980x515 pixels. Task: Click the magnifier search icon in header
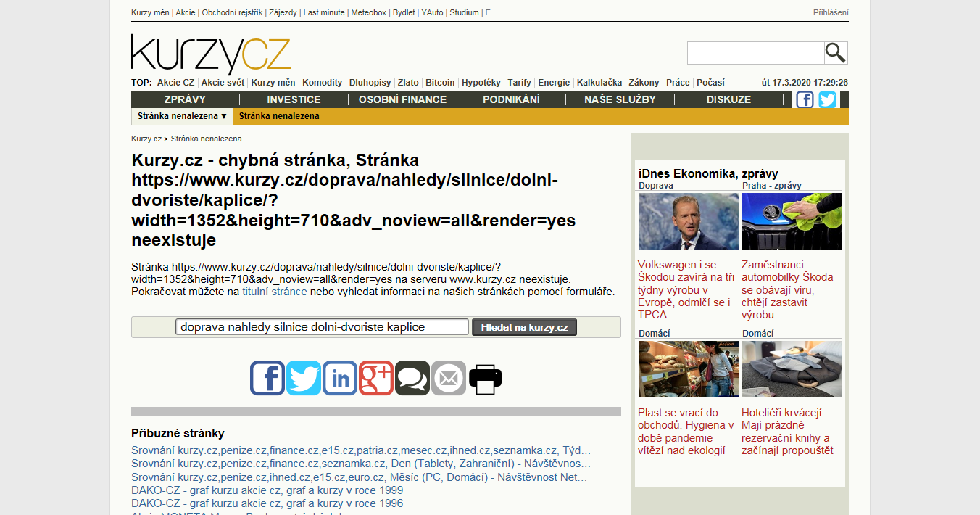pyautogui.click(x=836, y=53)
